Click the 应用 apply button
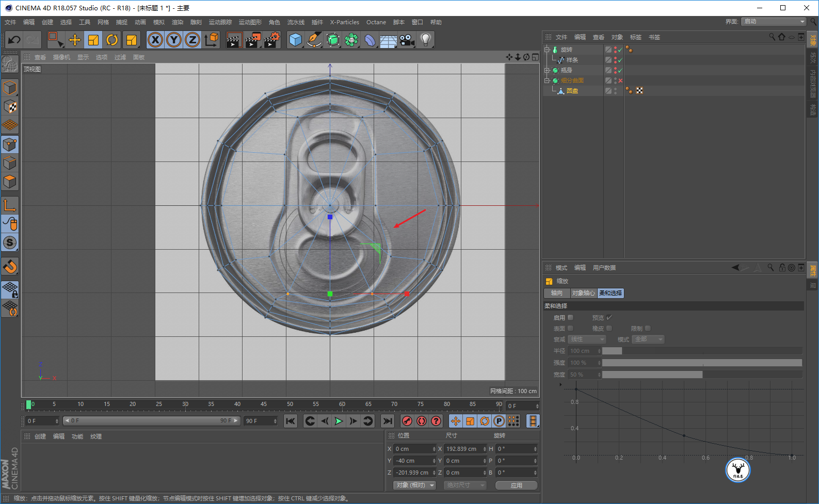The height and width of the screenshot is (504, 819). [516, 485]
